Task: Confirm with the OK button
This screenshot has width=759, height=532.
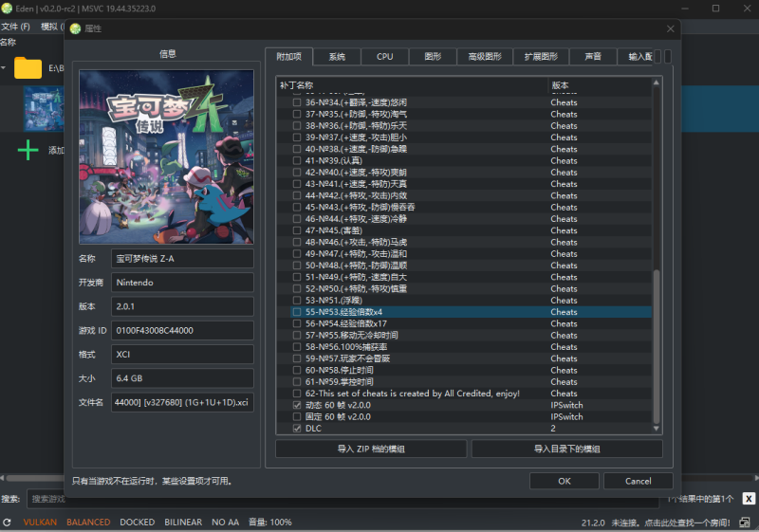Action: [565, 481]
